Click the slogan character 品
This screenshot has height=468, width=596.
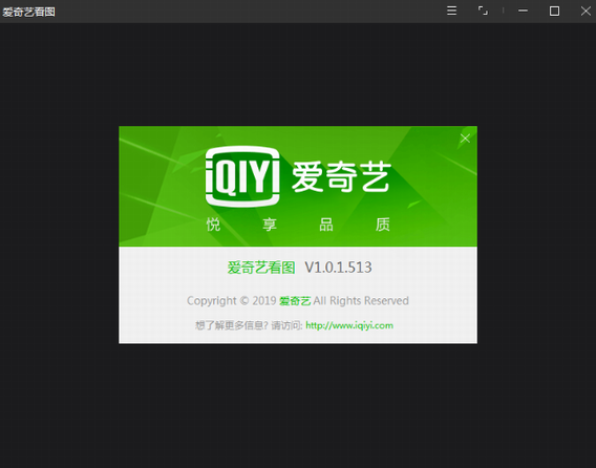[326, 224]
